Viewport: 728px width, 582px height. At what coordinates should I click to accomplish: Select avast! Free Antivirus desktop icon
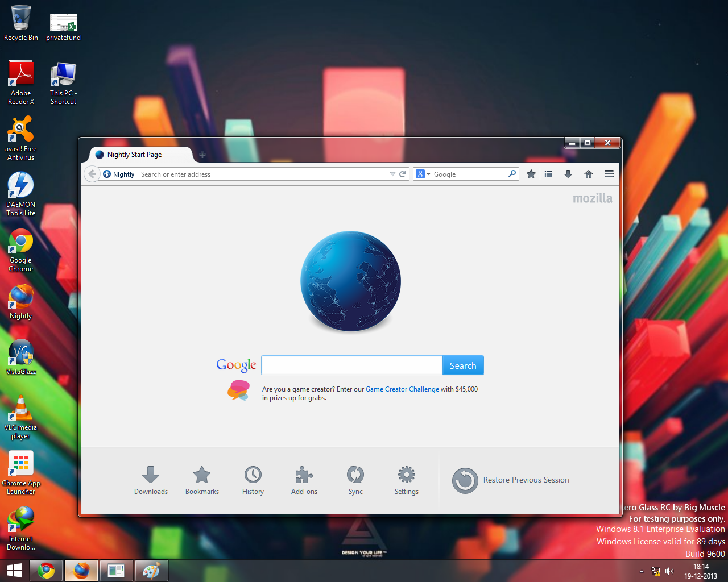click(21, 139)
